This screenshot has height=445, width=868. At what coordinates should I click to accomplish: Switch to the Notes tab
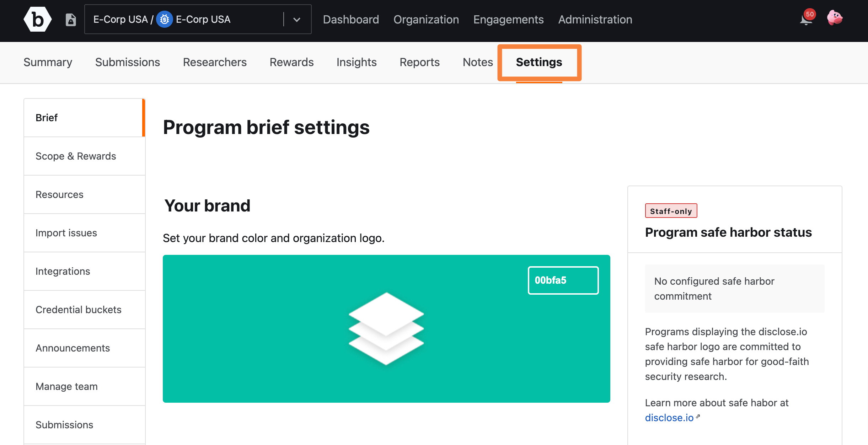click(x=478, y=62)
